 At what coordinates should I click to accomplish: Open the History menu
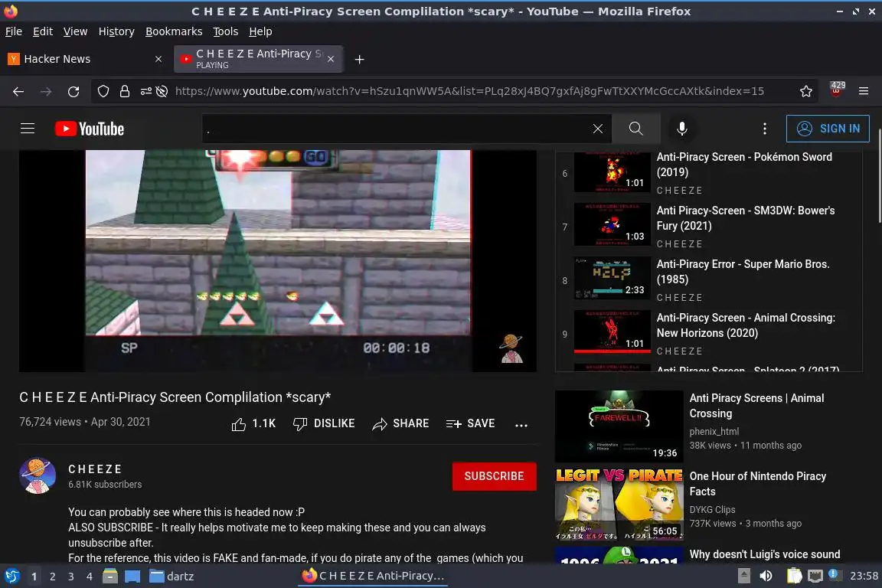click(x=116, y=31)
